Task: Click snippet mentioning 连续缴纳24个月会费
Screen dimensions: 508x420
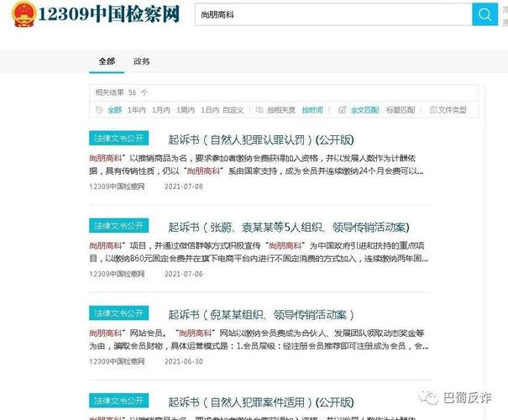Action: click(257, 165)
